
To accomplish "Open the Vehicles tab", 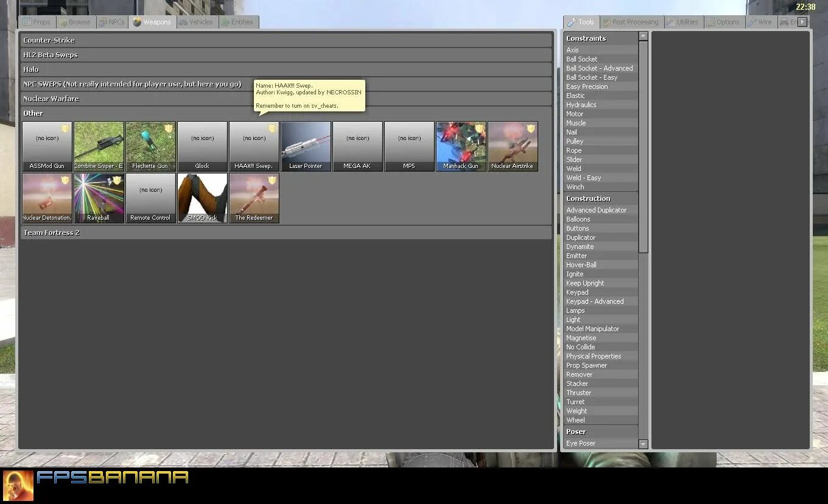I will [x=196, y=22].
